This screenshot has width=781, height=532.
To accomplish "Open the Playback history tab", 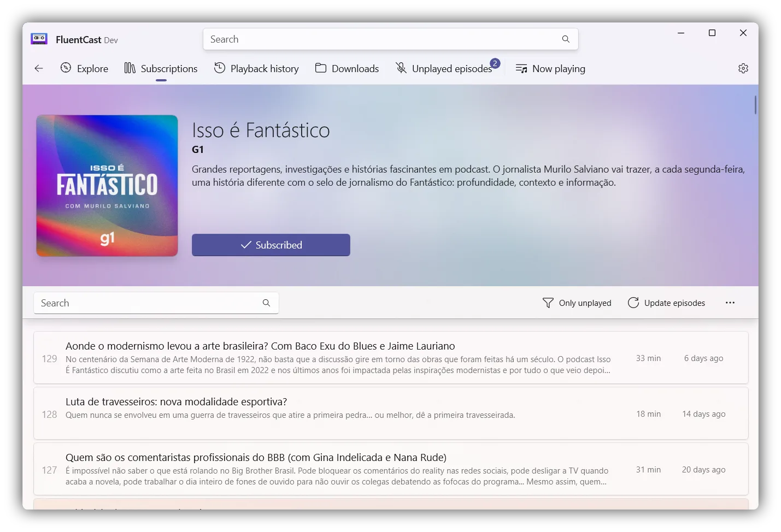I will tap(256, 68).
